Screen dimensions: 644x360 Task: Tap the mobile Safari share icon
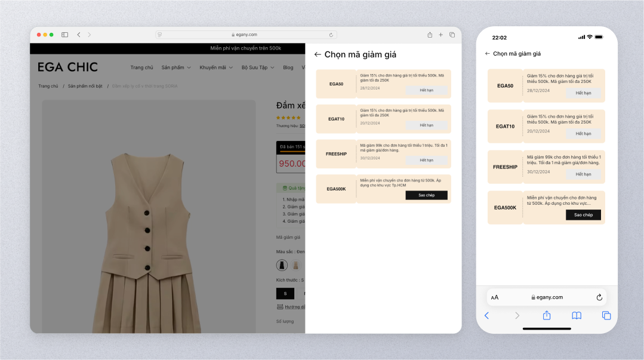click(x=547, y=316)
